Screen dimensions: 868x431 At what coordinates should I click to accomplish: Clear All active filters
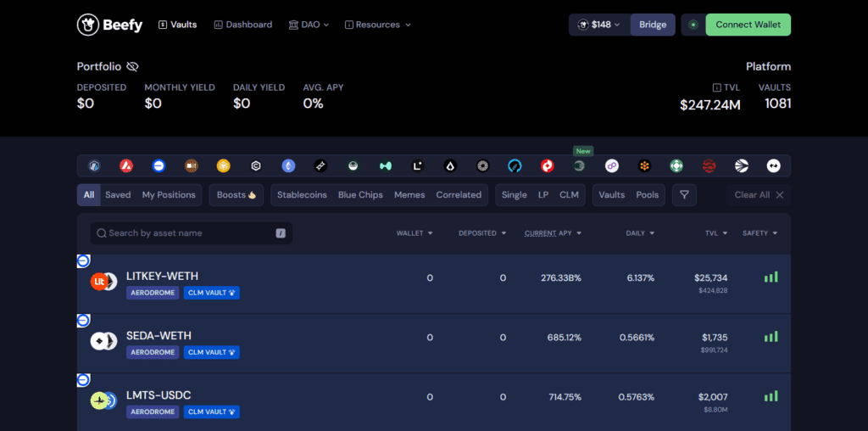(x=759, y=195)
